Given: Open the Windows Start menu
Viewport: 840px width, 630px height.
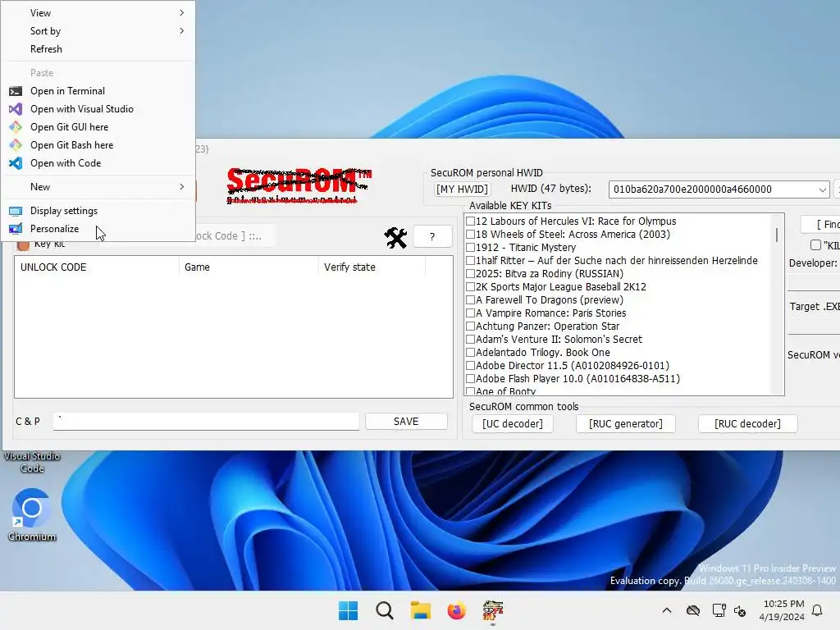Looking at the screenshot, I should point(348,610).
